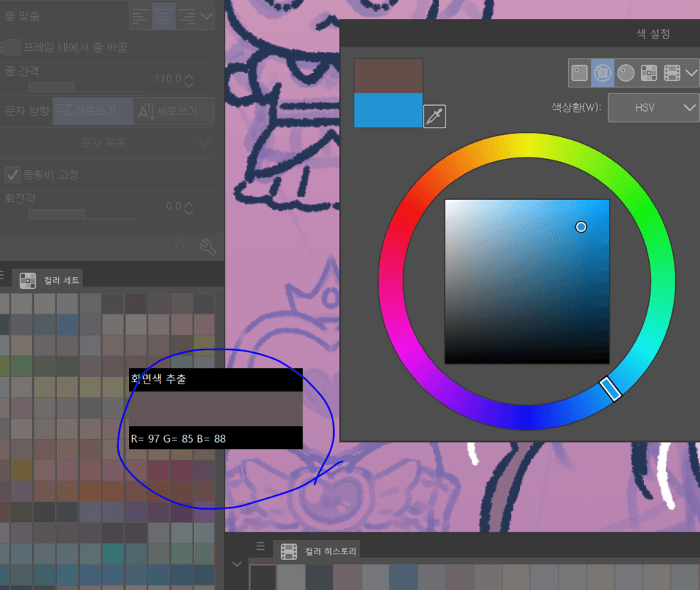Click the R= 97 G= 85 B= 88 readout
700x590 pixels.
178,438
